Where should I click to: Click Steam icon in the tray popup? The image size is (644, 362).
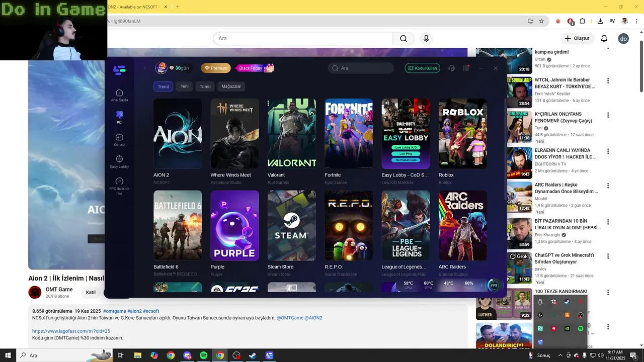point(567,302)
